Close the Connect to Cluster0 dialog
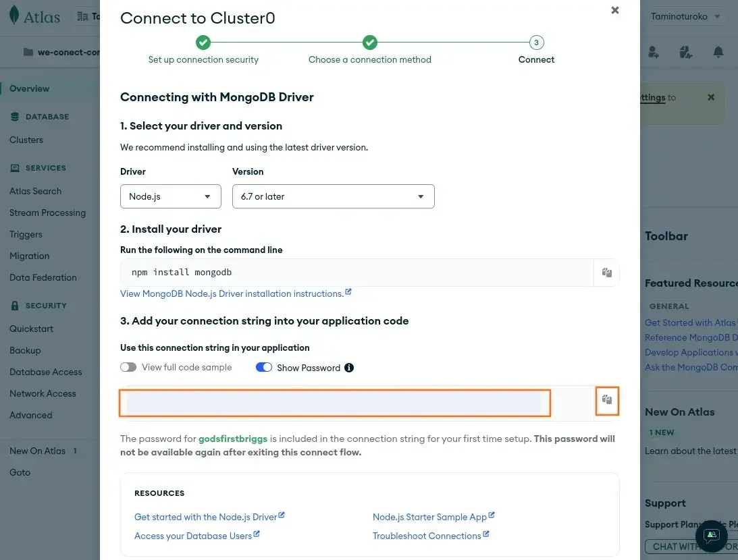Screen dimensions: 738x560 click(614, 10)
